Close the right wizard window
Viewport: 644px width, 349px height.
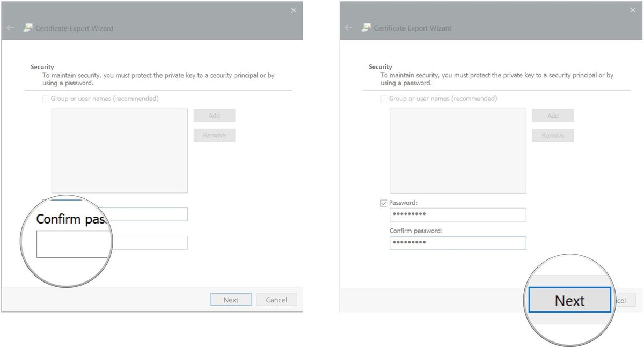point(633,10)
